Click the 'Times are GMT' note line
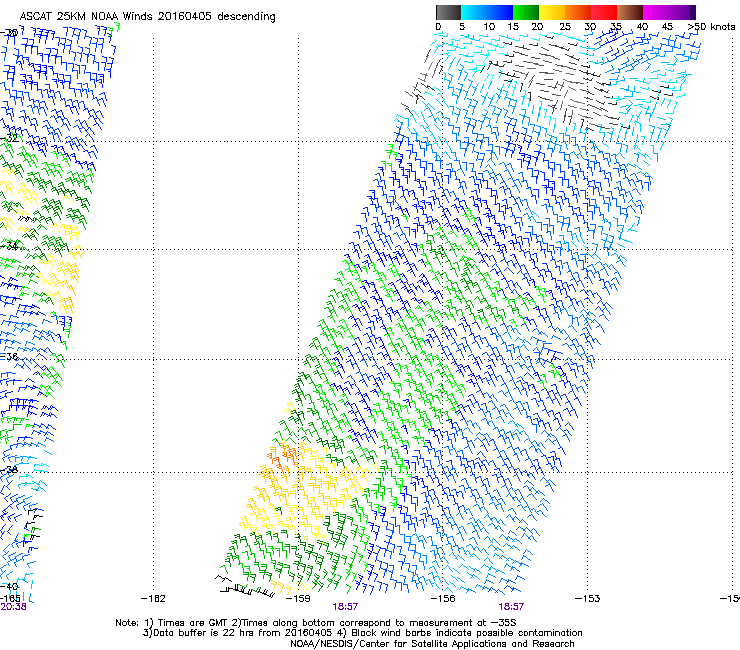Screen dimensions: 740x650 [316, 623]
